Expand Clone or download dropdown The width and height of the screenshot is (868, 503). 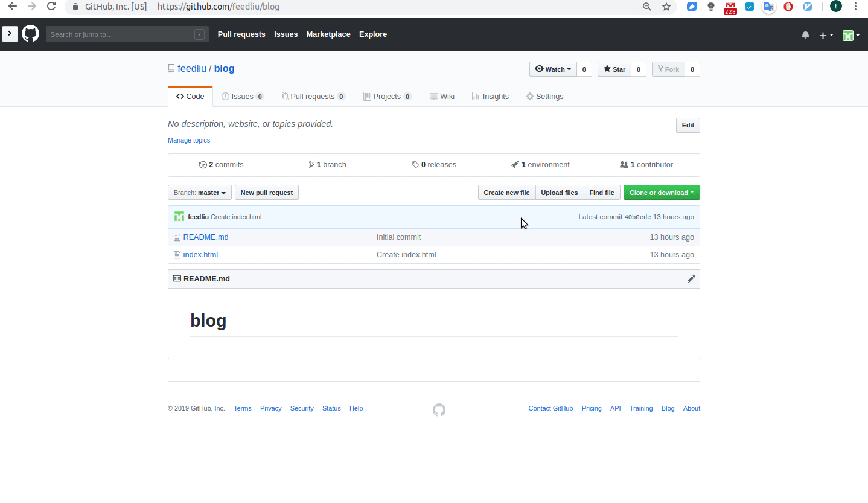point(662,193)
